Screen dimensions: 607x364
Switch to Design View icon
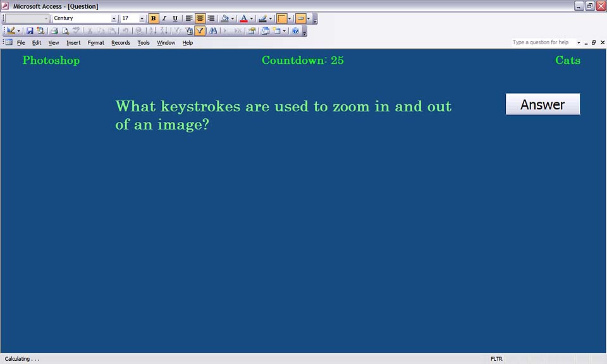tap(11, 31)
